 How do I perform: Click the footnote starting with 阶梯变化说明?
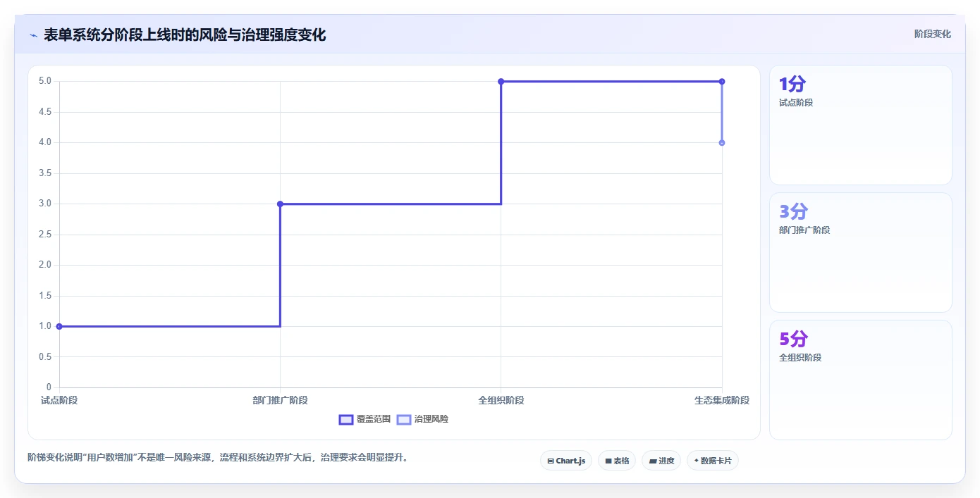(218, 458)
